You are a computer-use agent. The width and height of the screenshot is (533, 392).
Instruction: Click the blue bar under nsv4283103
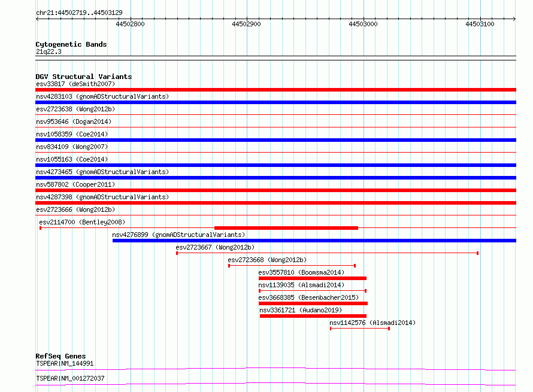tap(275, 102)
